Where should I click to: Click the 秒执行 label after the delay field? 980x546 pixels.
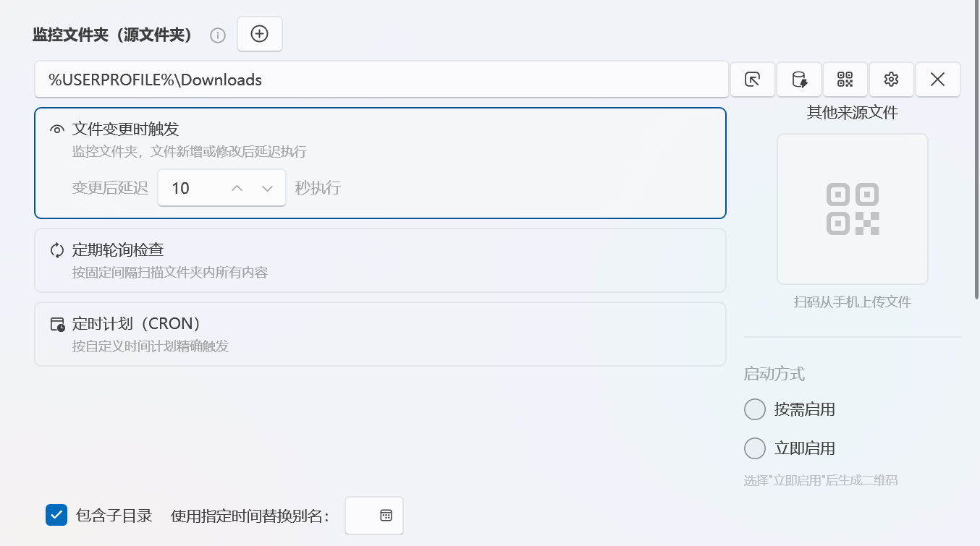pyautogui.click(x=318, y=188)
